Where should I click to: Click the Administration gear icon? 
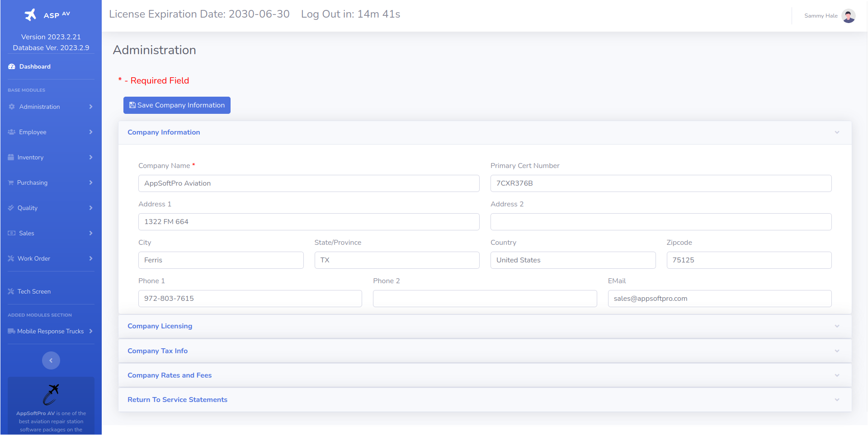(12, 107)
